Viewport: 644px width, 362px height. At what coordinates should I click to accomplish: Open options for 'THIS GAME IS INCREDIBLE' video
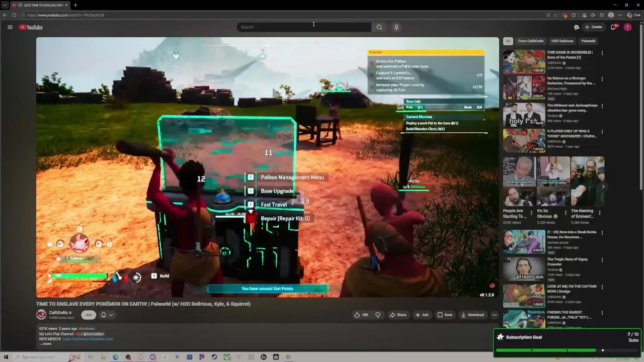602,53
